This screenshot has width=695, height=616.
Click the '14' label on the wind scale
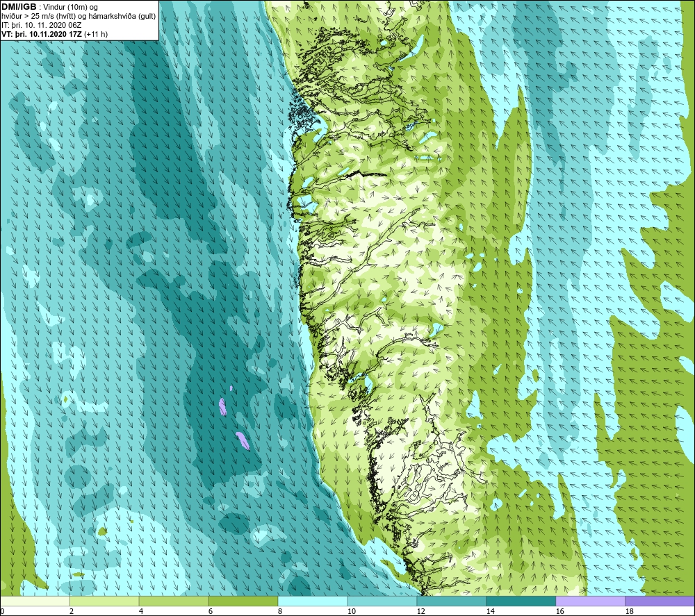(491, 611)
